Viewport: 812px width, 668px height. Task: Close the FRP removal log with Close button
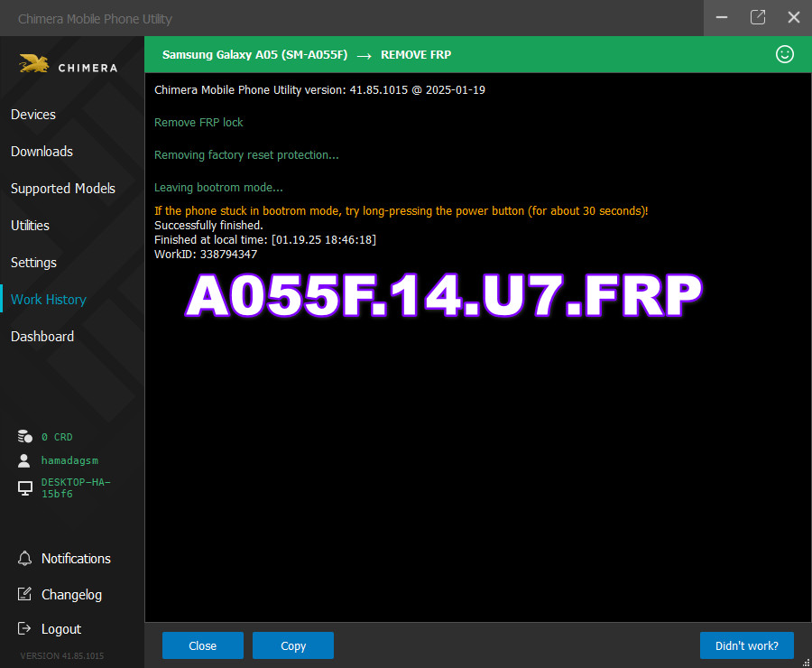coord(202,645)
